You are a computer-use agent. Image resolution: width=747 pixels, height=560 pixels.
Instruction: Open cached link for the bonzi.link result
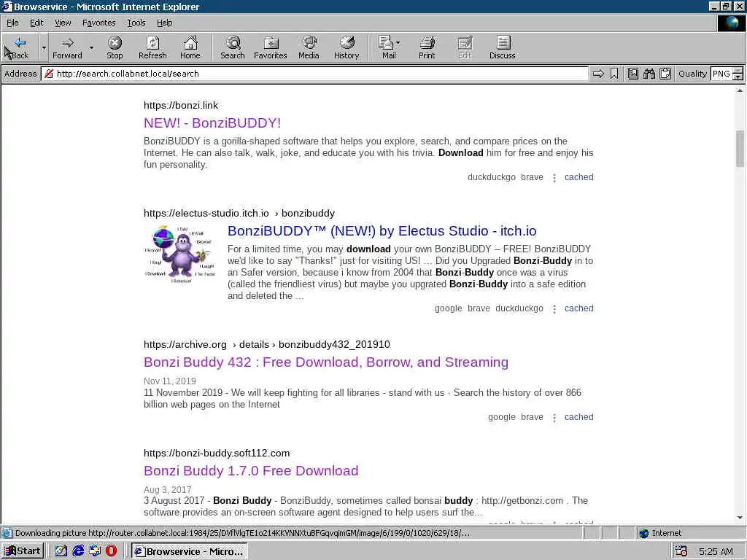(x=578, y=177)
